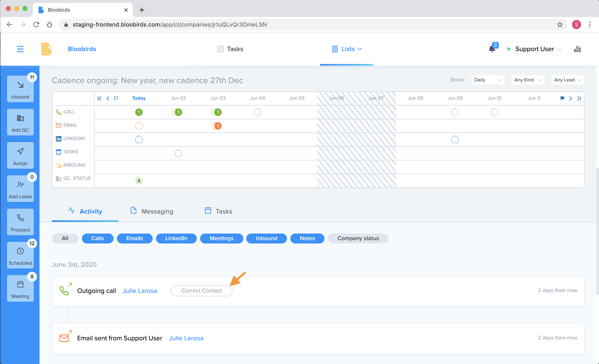Select the Bloobirds browser tab
This screenshot has height=364, width=599.
pos(83,10)
